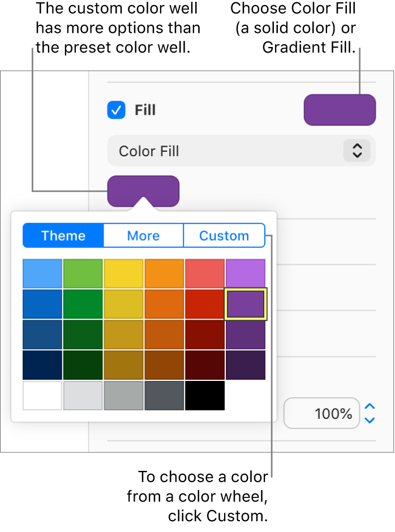The width and height of the screenshot is (395, 532).
Task: Uncheck the Fill checkbox
Action: point(116,110)
